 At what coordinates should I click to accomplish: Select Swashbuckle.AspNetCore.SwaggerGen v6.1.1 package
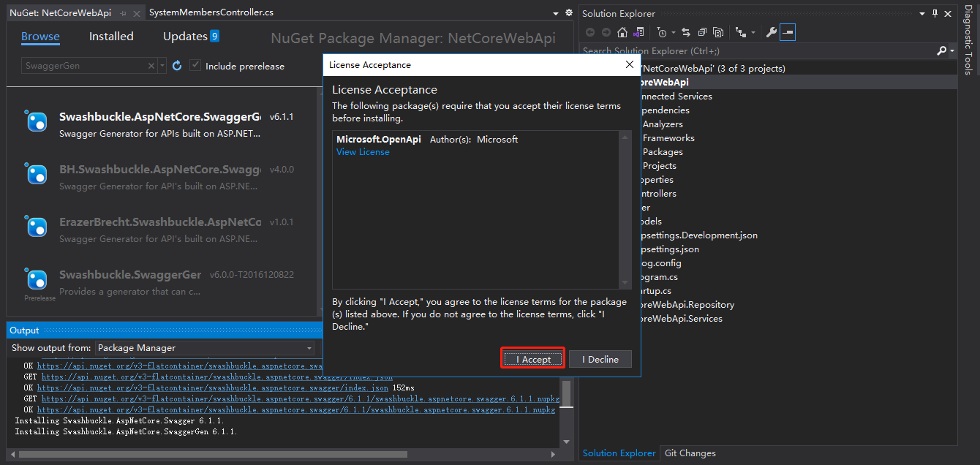(x=161, y=124)
